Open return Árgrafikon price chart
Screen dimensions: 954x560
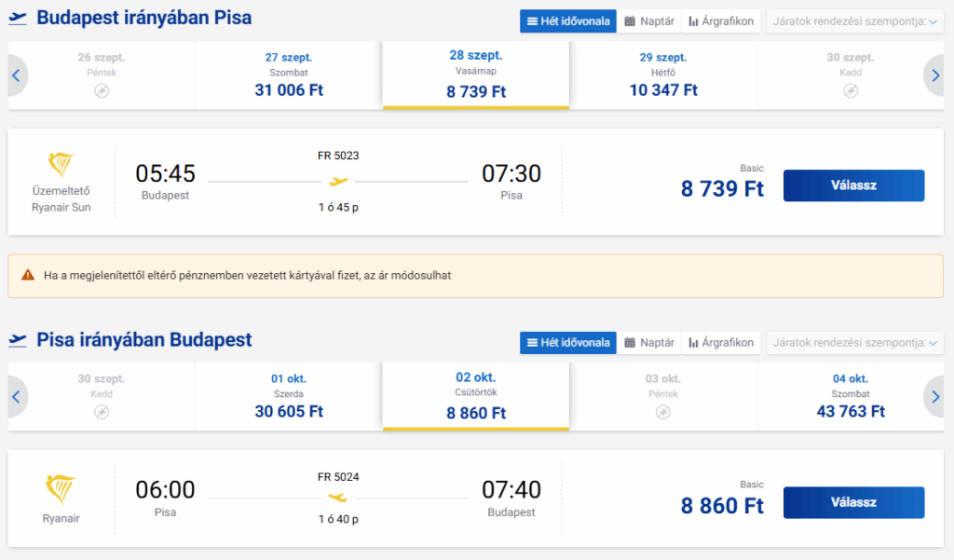coord(721,343)
